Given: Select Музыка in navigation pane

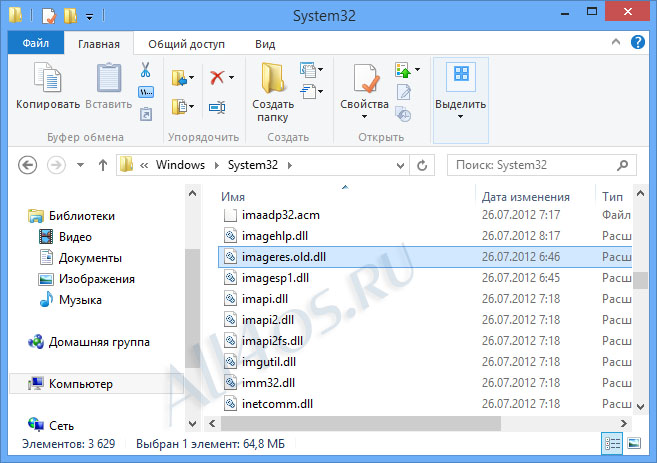Looking at the screenshot, I should coord(70,300).
